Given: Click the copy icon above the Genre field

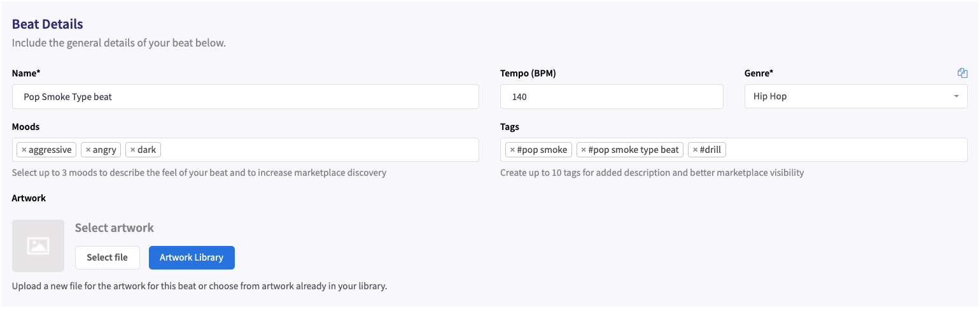Looking at the screenshot, I should click(962, 73).
